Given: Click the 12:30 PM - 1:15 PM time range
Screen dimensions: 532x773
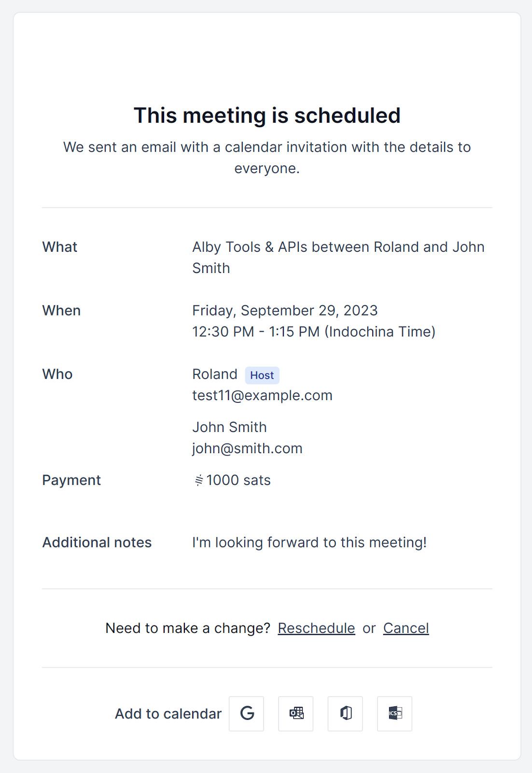Looking at the screenshot, I should 256,332.
